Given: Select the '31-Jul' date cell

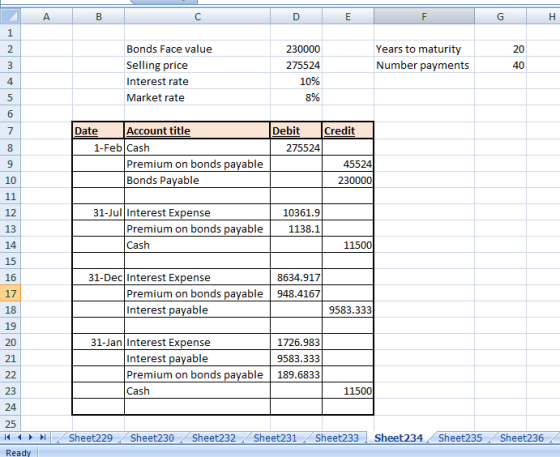Looking at the screenshot, I should click(x=99, y=212).
